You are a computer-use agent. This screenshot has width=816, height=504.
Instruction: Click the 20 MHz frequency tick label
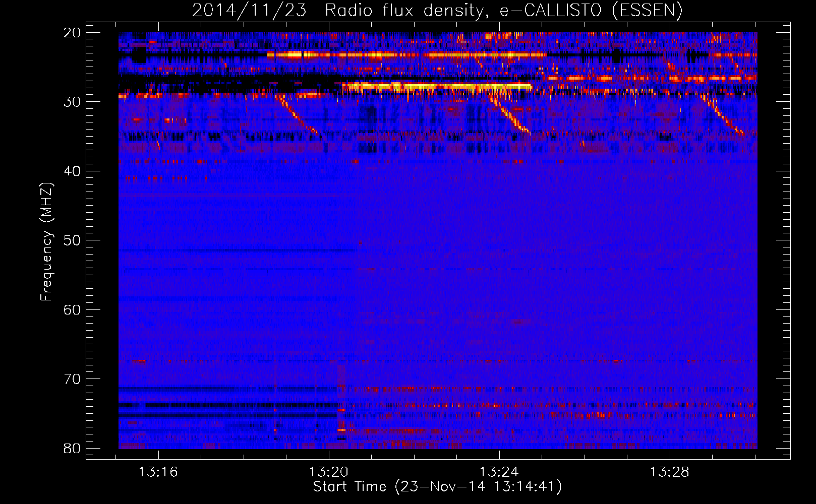pos(72,33)
